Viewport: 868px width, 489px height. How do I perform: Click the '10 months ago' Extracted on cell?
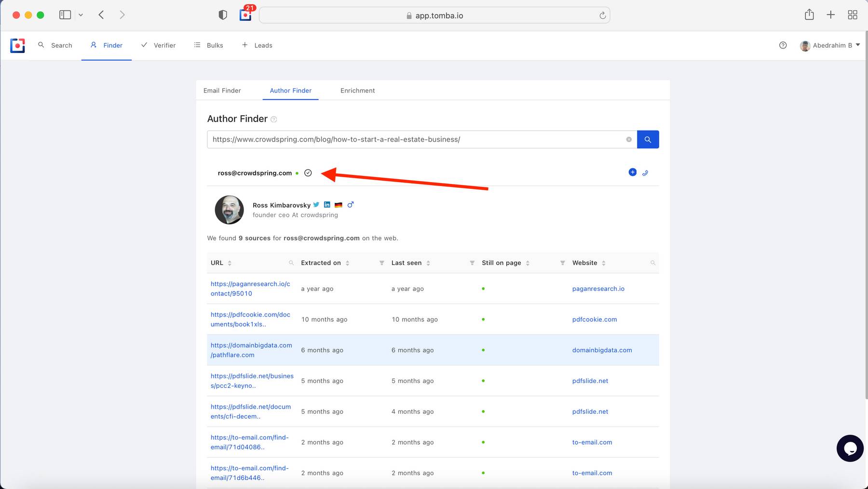coord(324,319)
